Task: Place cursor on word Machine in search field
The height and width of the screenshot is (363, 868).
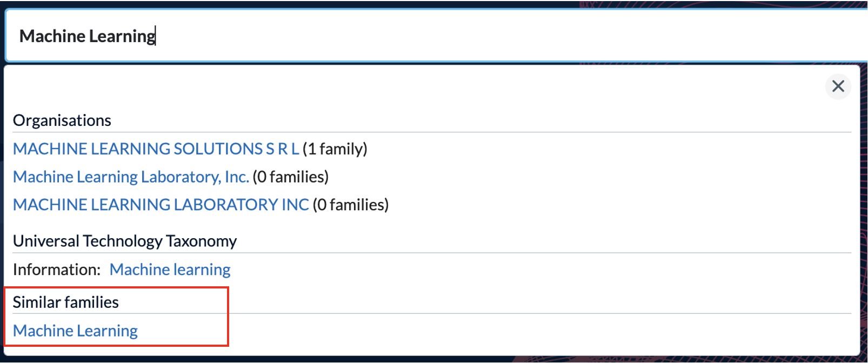Action: 52,36
